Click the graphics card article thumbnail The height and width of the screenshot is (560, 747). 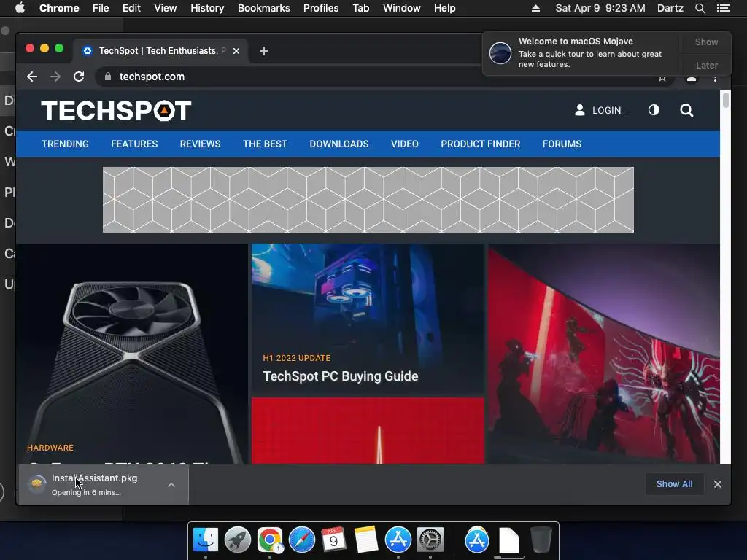132,354
